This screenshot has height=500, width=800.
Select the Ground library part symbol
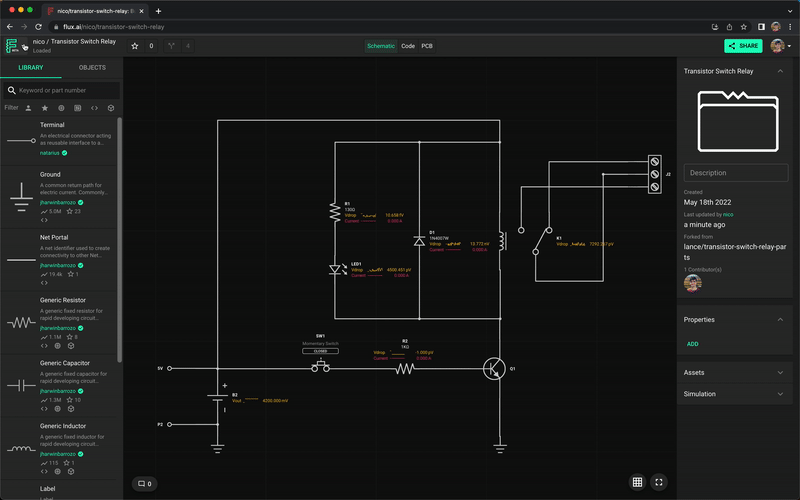click(21, 197)
